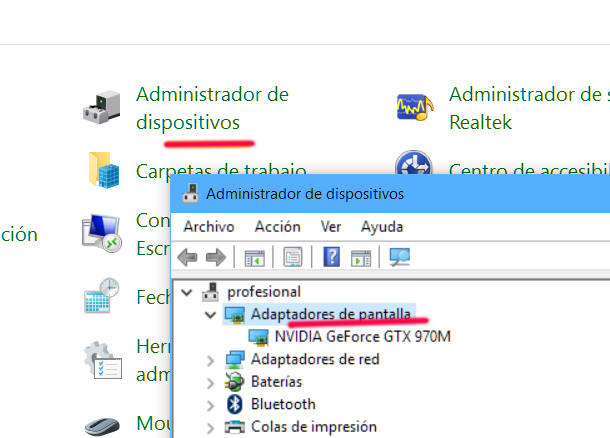Click the Properties toolbar icon

pos(293,257)
